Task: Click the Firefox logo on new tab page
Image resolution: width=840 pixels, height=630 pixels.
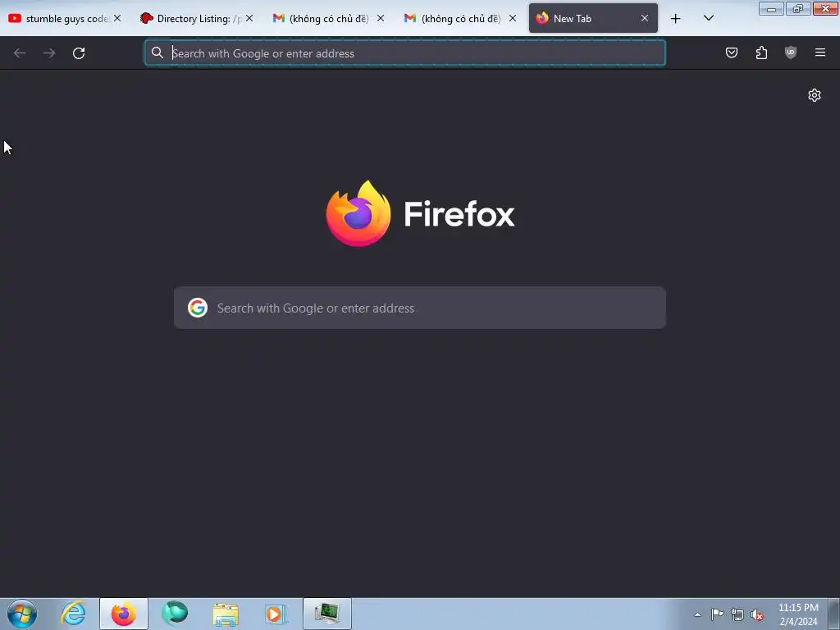Action: 421,214
